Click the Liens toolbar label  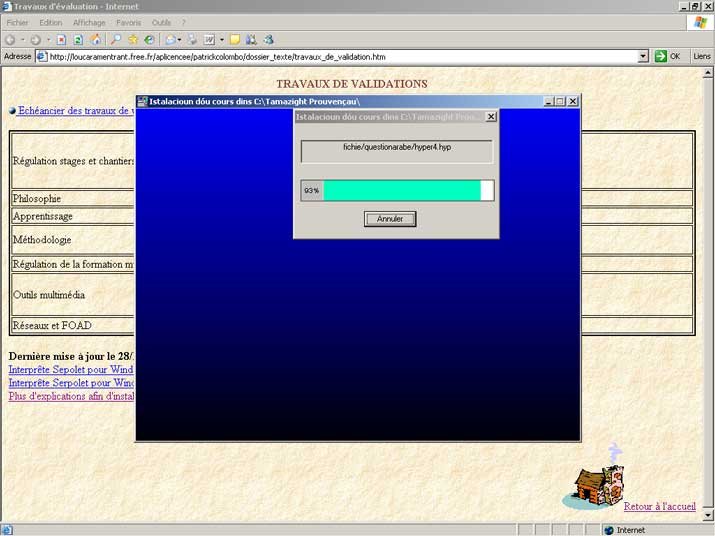tap(702, 57)
